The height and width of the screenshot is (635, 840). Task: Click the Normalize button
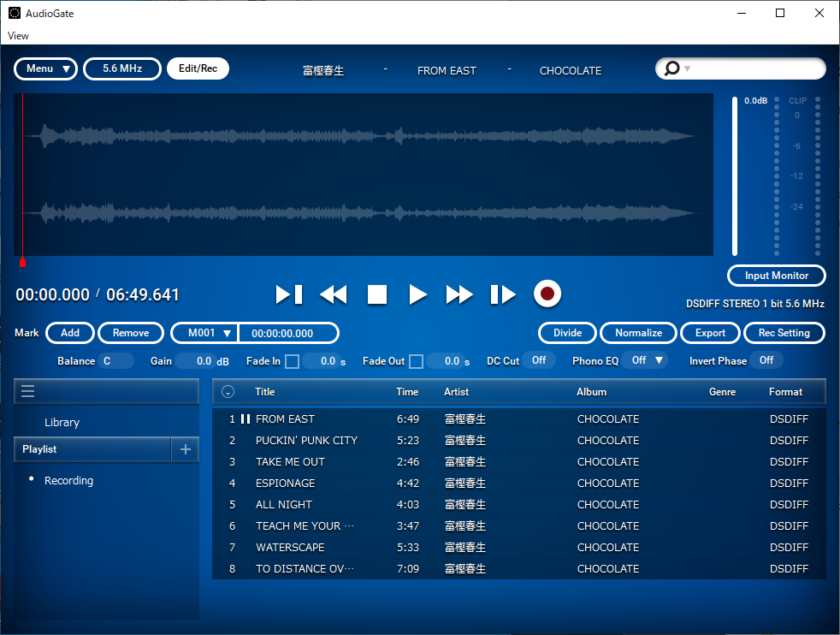[639, 333]
